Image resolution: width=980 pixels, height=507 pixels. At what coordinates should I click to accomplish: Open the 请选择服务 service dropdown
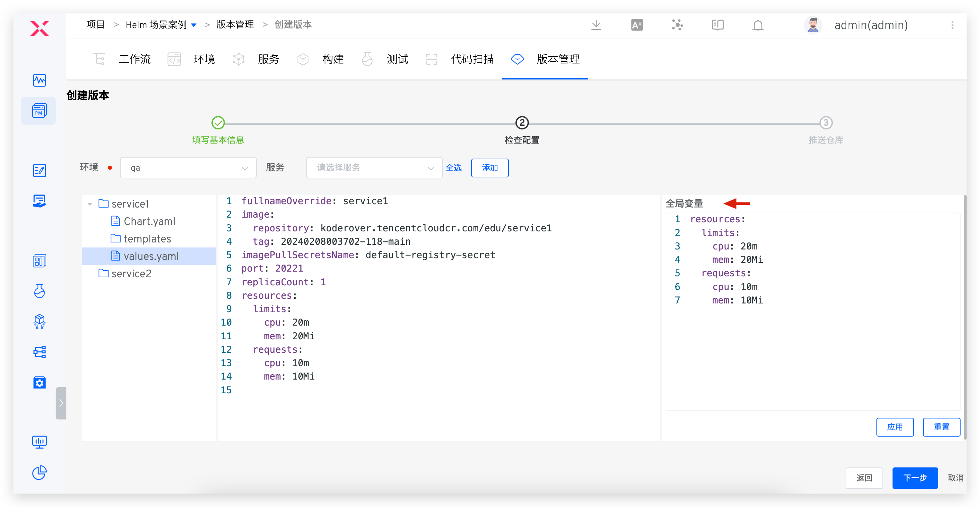[x=374, y=168]
